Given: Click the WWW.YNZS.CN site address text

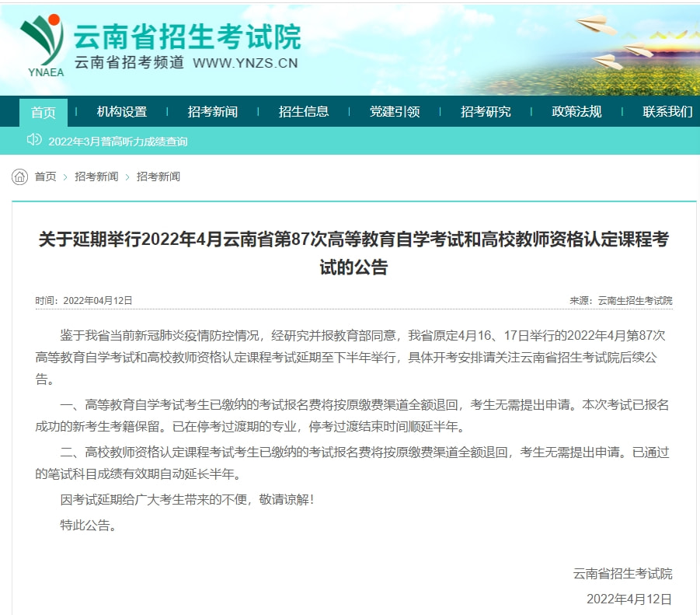Looking at the screenshot, I should coord(246,63).
